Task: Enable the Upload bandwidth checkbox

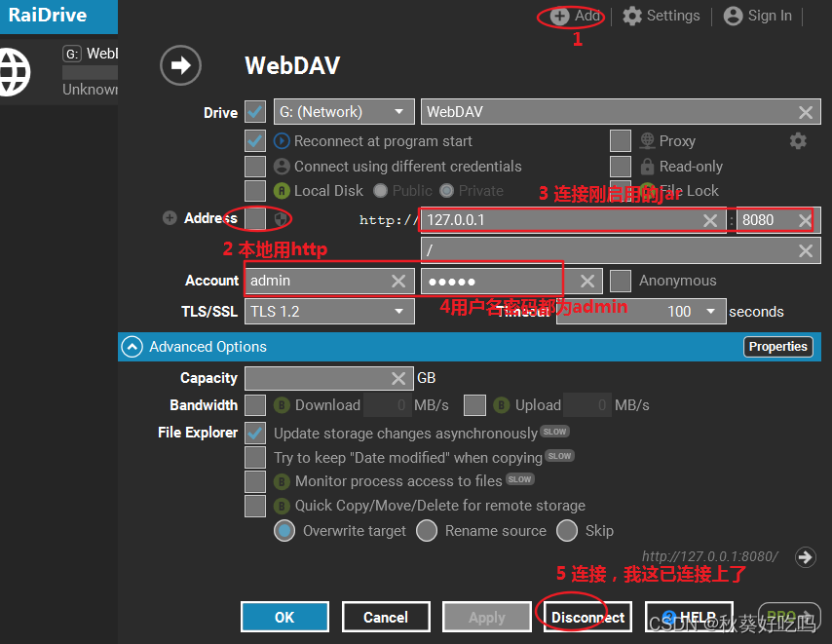Action: coord(474,405)
